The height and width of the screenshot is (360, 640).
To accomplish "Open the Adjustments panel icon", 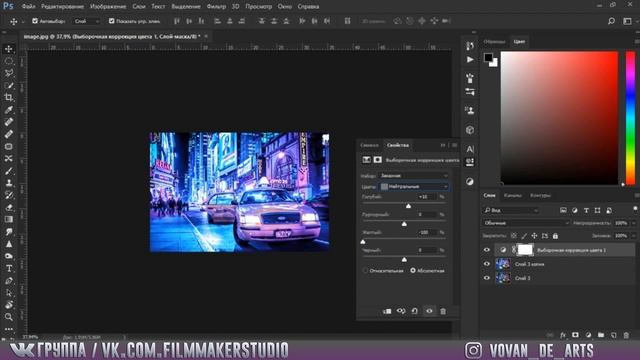I will click(470, 181).
